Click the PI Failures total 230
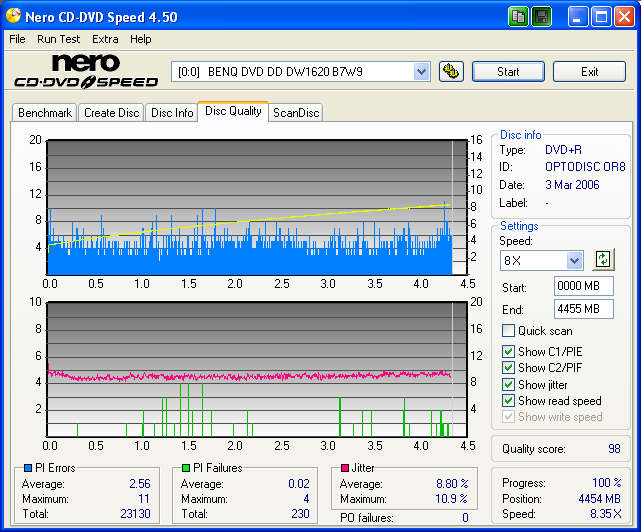 (300, 514)
